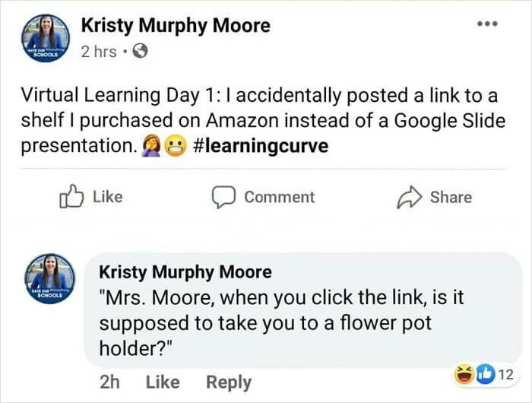This screenshot has width=532, height=403.
Task: Open the #learningcurve hashtag
Action: tap(261, 146)
